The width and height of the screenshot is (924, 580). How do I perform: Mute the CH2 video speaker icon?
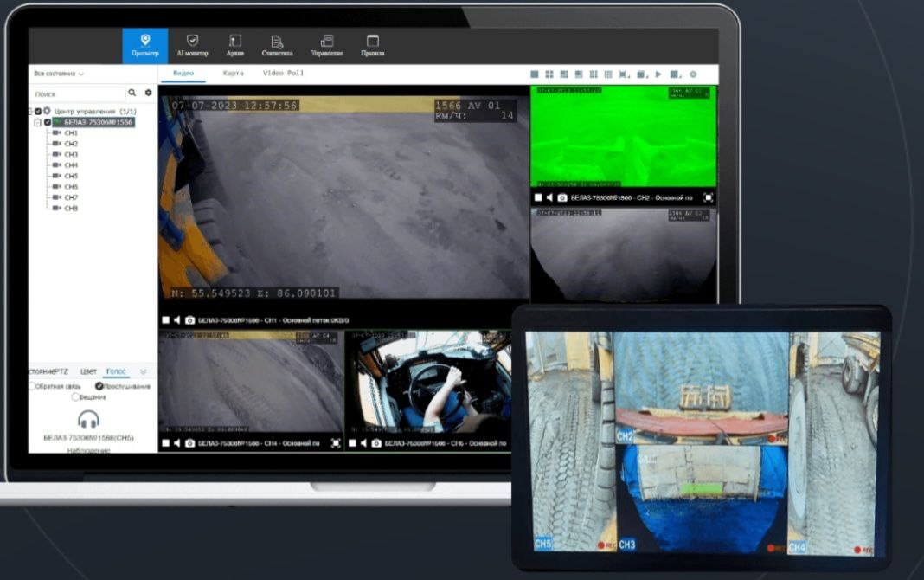pyautogui.click(x=549, y=198)
